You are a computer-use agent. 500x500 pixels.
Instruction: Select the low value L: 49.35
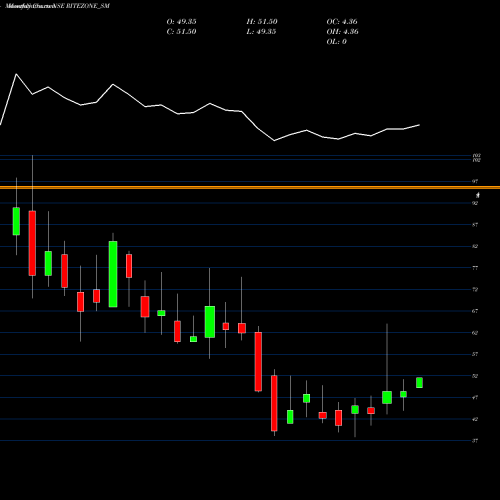point(261,32)
